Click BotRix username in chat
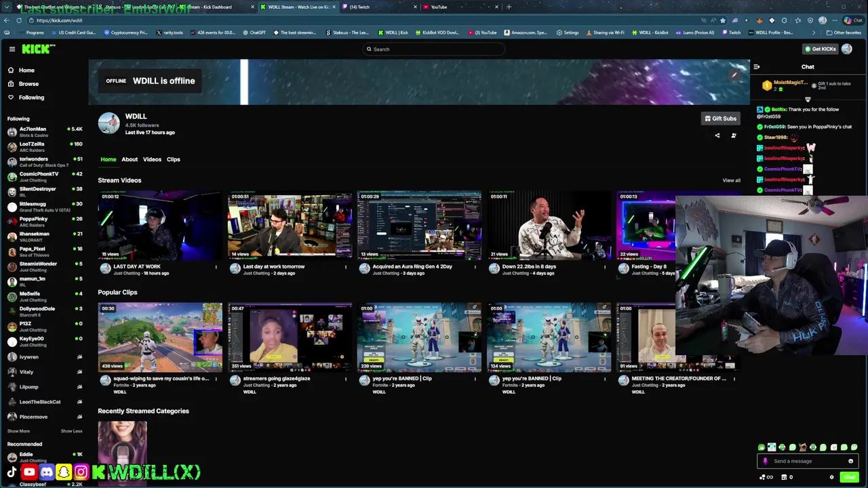 pos(778,109)
